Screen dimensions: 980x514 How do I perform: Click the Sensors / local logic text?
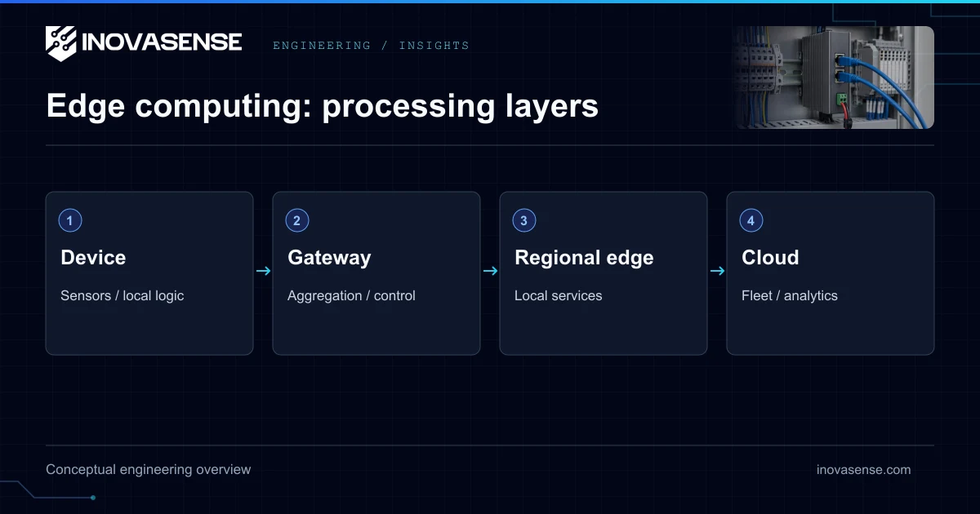point(122,295)
